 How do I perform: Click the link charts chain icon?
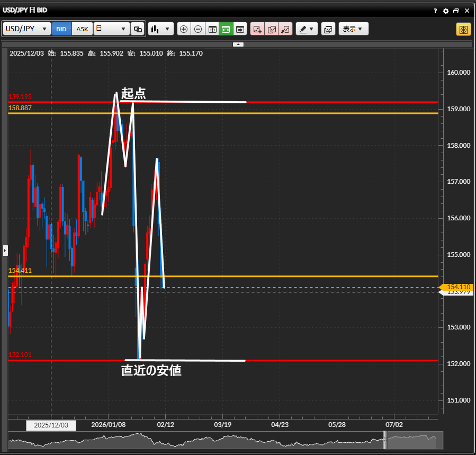tap(138, 29)
